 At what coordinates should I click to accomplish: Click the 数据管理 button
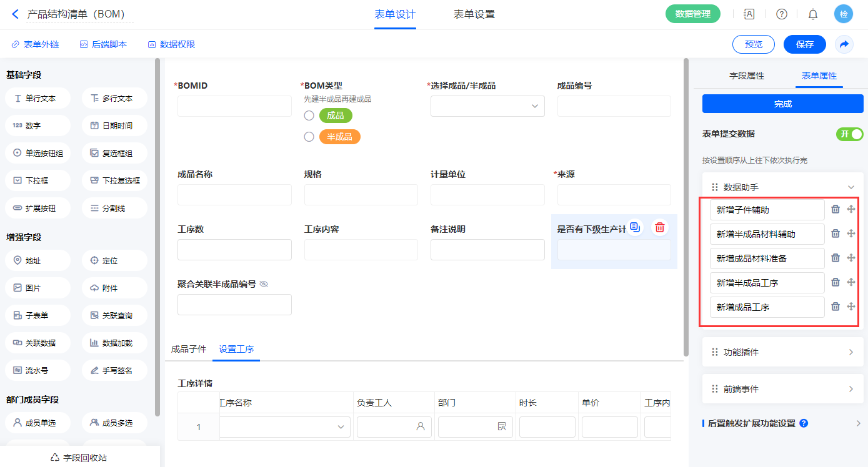click(x=693, y=14)
